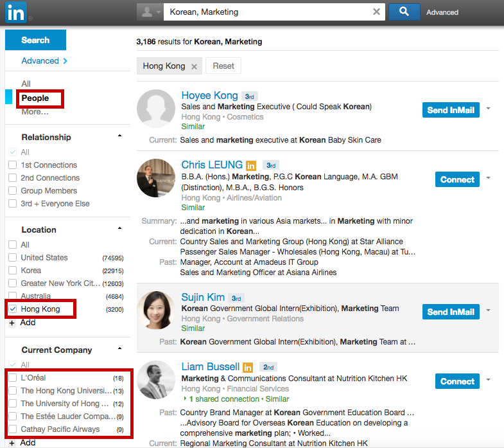This screenshot has height=448, width=504.
Task: Open Advanced link in the top bar
Action: [x=442, y=12]
